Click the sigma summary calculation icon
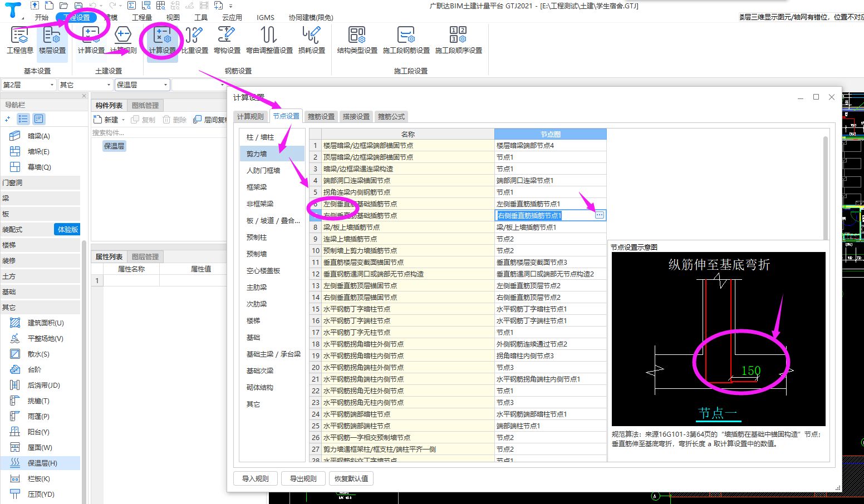The image size is (864, 504). (x=131, y=6)
